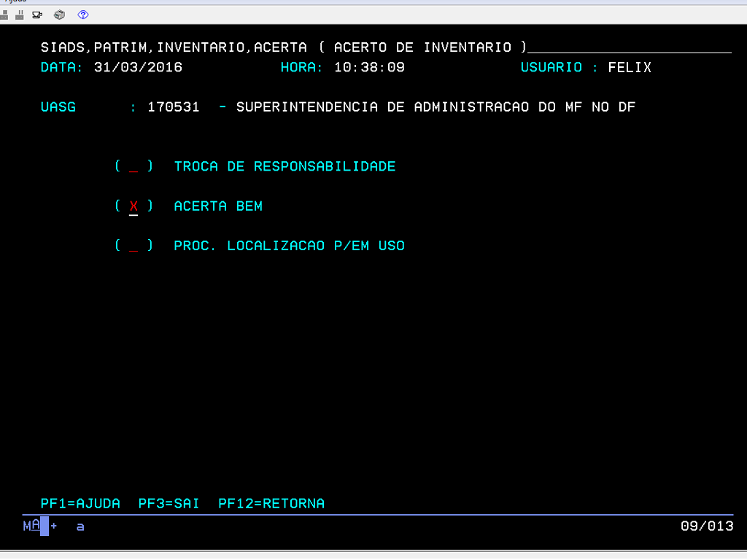747x560 pixels.
Task: Click the HORA label
Action: coord(301,68)
